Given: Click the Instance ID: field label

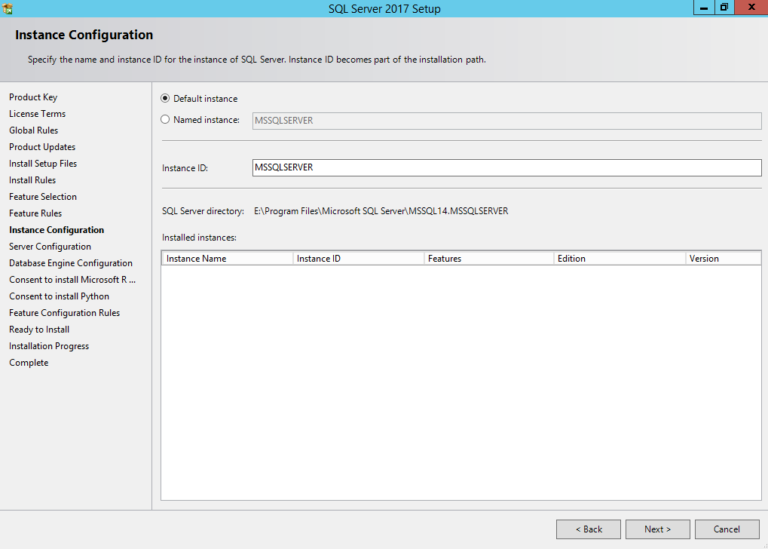Looking at the screenshot, I should (x=185, y=168).
